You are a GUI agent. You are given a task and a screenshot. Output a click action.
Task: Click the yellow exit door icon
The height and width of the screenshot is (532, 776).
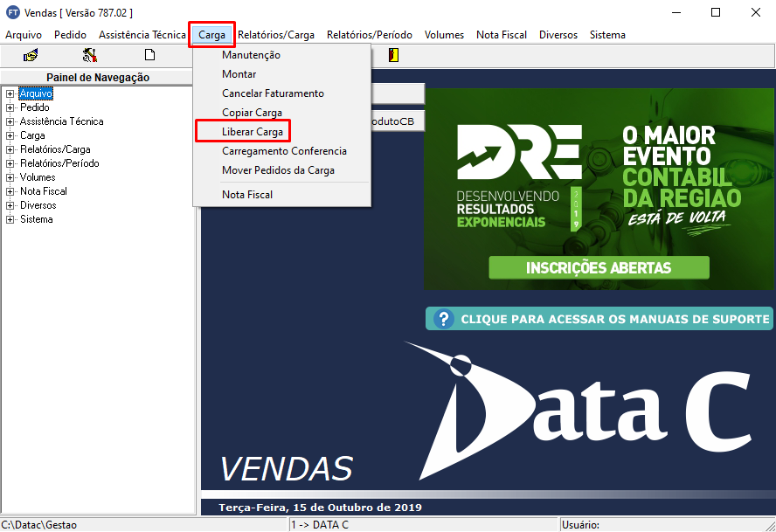(x=393, y=55)
